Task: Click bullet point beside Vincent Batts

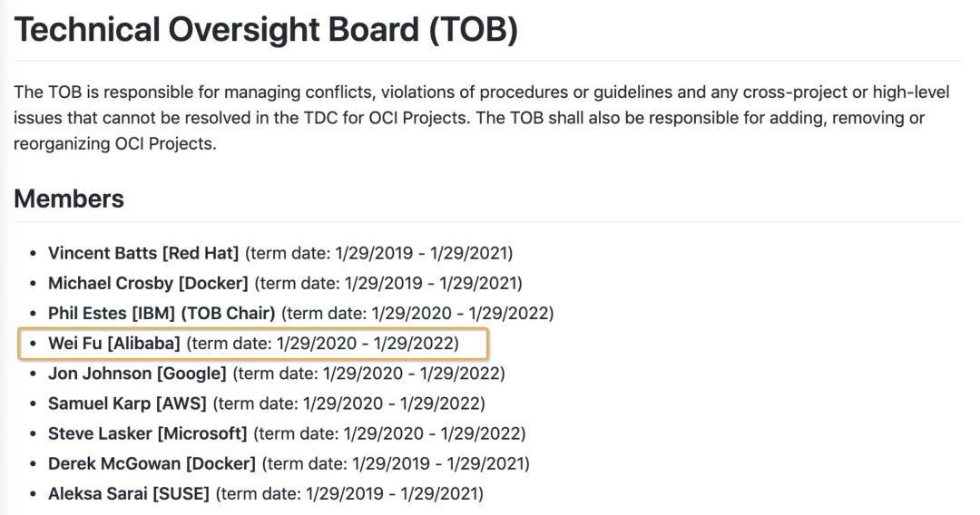Action: click(34, 254)
